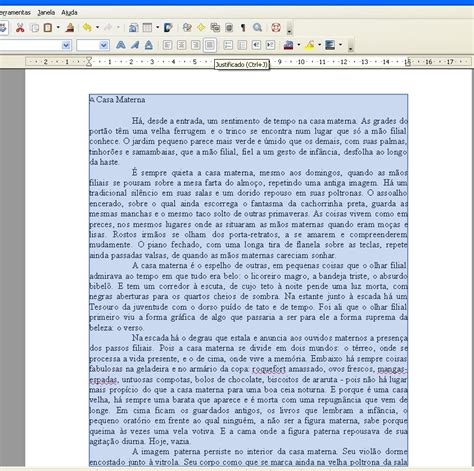Click the Cut scissors icon
This screenshot has width=474, height=471.
pos(20,28)
